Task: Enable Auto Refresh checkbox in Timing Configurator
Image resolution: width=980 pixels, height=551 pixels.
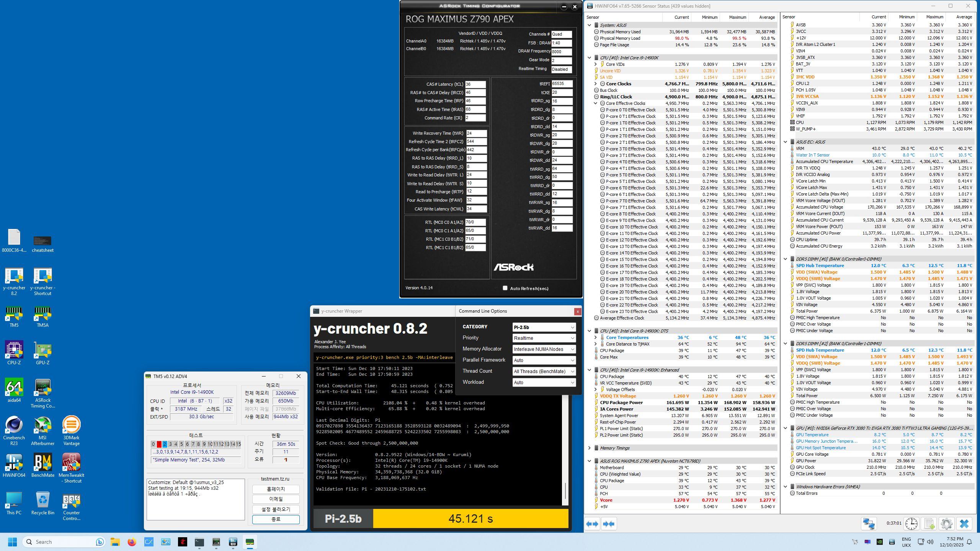Action: tap(505, 288)
